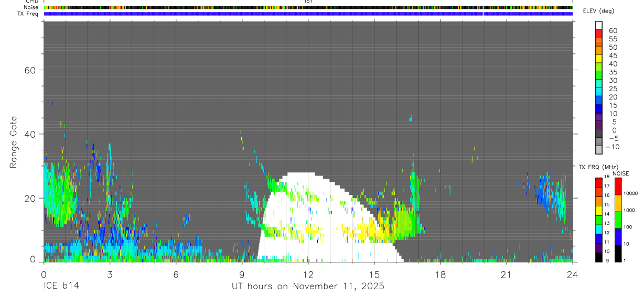Click the multicolored Noise strip above the plot
The height and width of the screenshot is (297, 644).
pos(308,7)
